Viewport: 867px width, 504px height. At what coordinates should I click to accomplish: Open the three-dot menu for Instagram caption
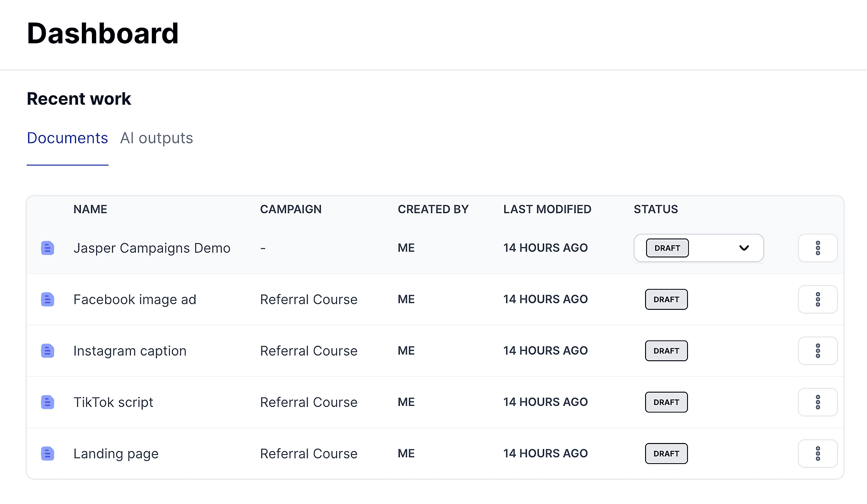coord(818,350)
